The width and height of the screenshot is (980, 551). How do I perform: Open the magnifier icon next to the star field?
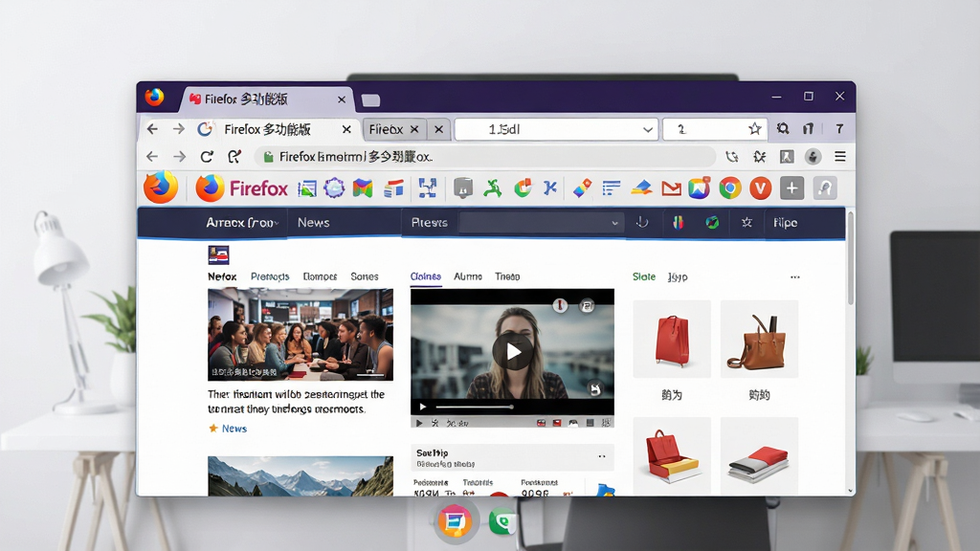pos(783,129)
